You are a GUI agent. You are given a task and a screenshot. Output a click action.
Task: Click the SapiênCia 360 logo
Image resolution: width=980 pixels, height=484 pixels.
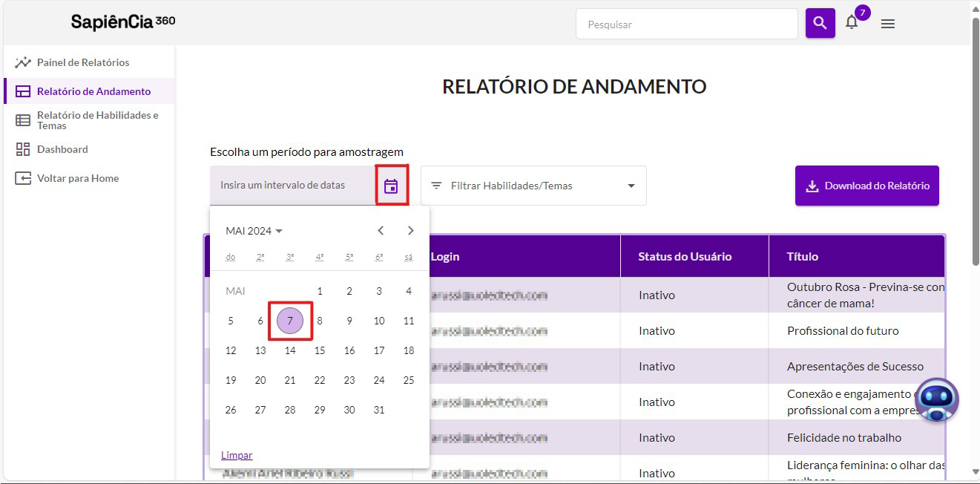[x=123, y=22]
